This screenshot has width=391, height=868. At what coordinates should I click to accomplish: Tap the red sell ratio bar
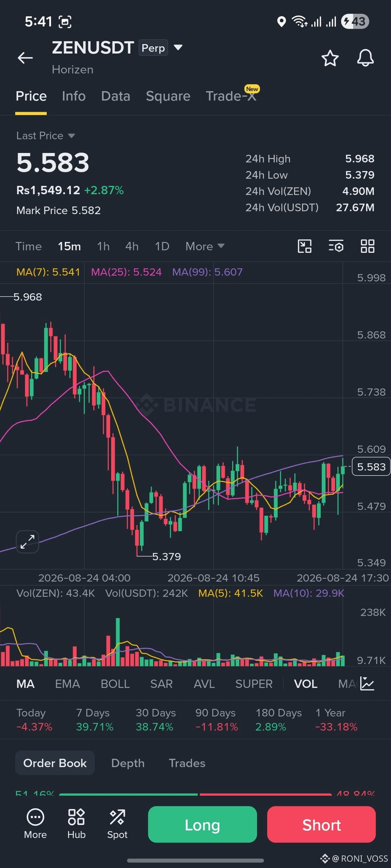(266, 795)
